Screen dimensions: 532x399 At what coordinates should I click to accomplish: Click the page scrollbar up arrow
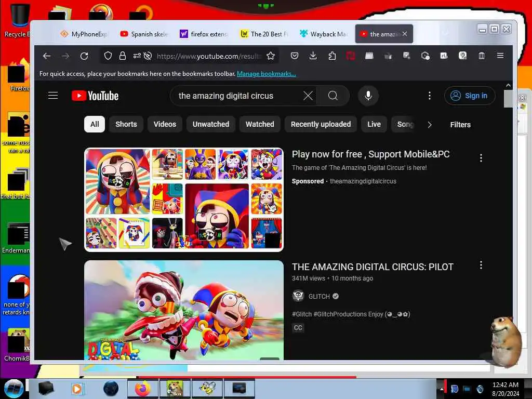tap(508, 86)
